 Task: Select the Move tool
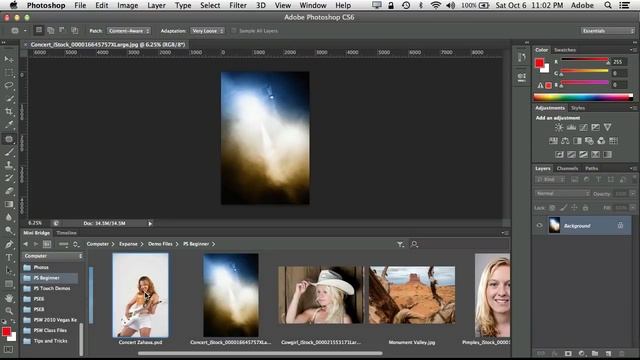9,60
